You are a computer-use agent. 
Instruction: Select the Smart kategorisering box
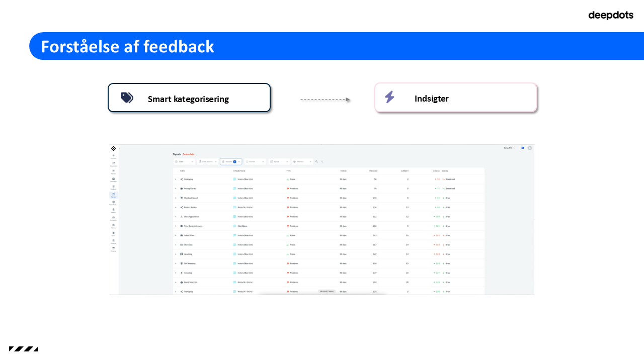coord(189,98)
